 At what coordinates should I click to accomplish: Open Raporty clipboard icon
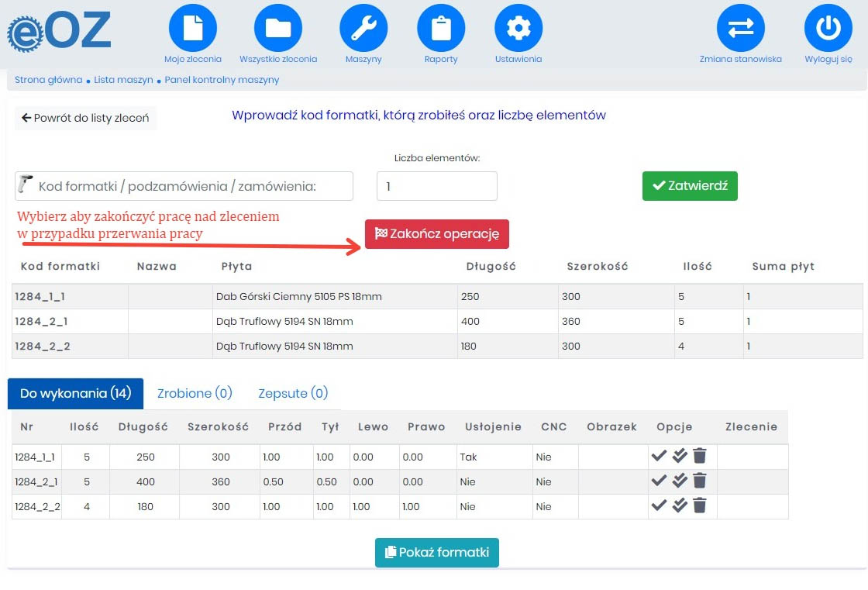[x=441, y=29]
